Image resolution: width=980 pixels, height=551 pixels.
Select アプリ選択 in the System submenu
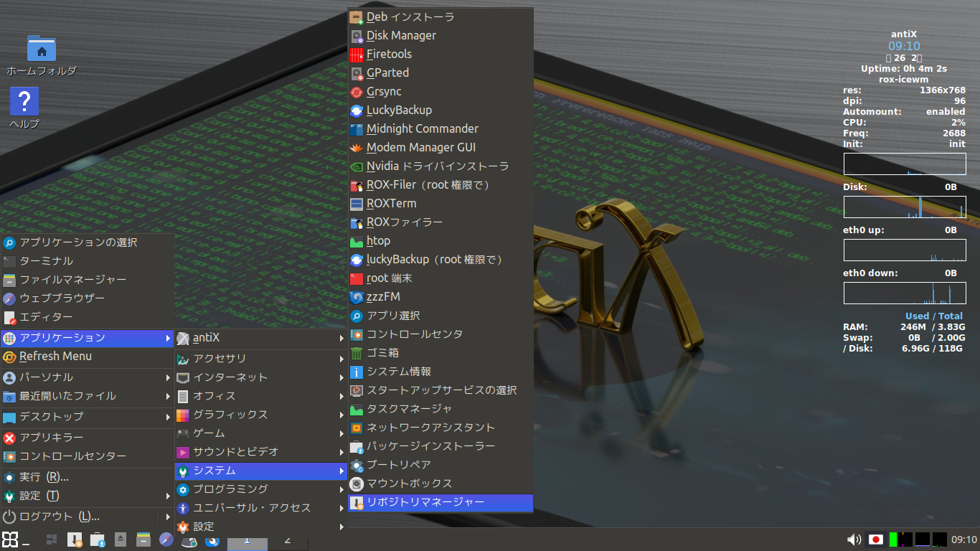tap(440, 316)
